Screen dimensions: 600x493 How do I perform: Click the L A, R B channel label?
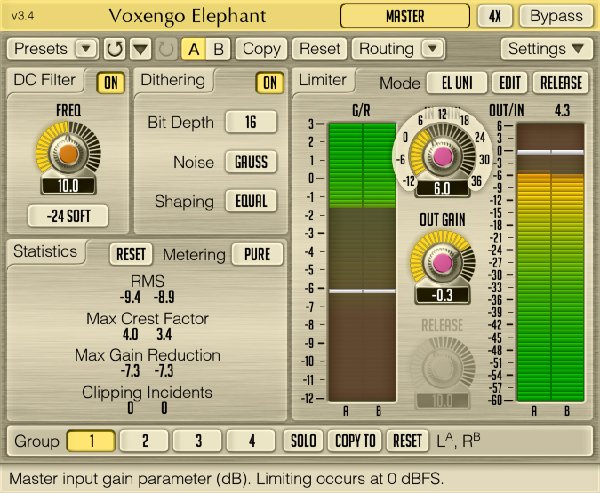(x=458, y=441)
